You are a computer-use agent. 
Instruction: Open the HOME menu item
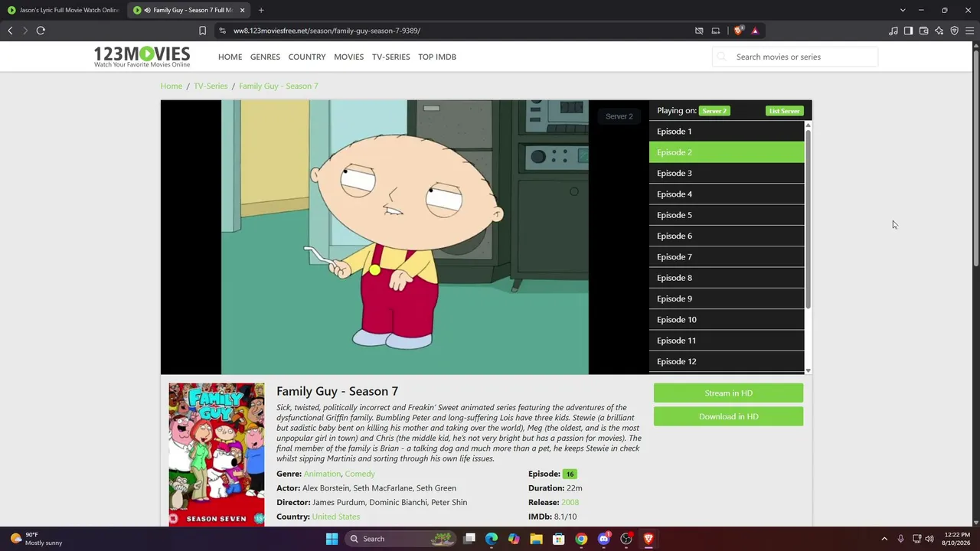point(230,57)
